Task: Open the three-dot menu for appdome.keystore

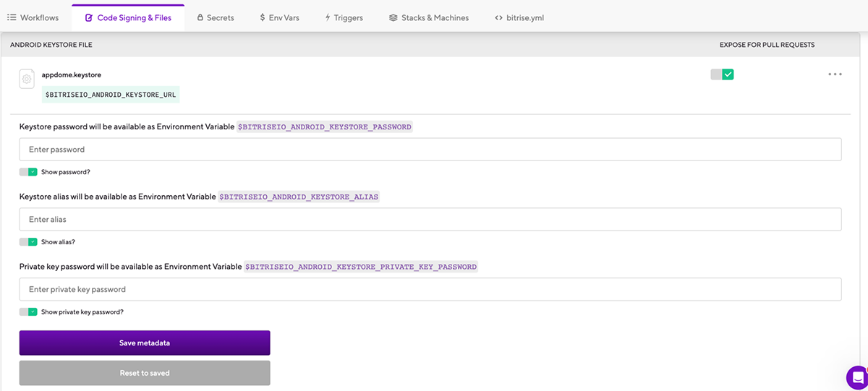Action: click(x=835, y=74)
